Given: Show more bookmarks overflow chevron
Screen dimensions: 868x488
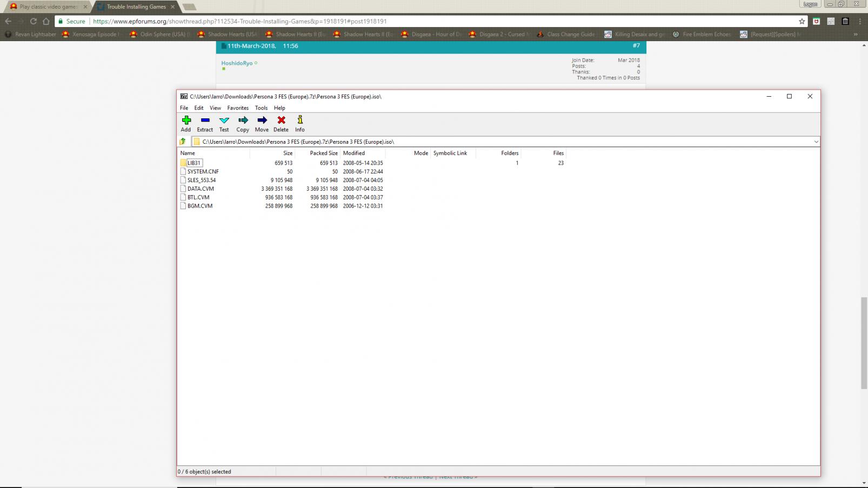Looking at the screenshot, I should 855,34.
